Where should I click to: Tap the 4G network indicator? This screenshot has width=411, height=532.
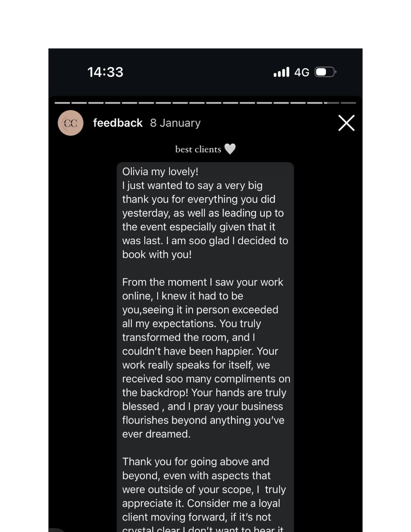click(x=302, y=72)
